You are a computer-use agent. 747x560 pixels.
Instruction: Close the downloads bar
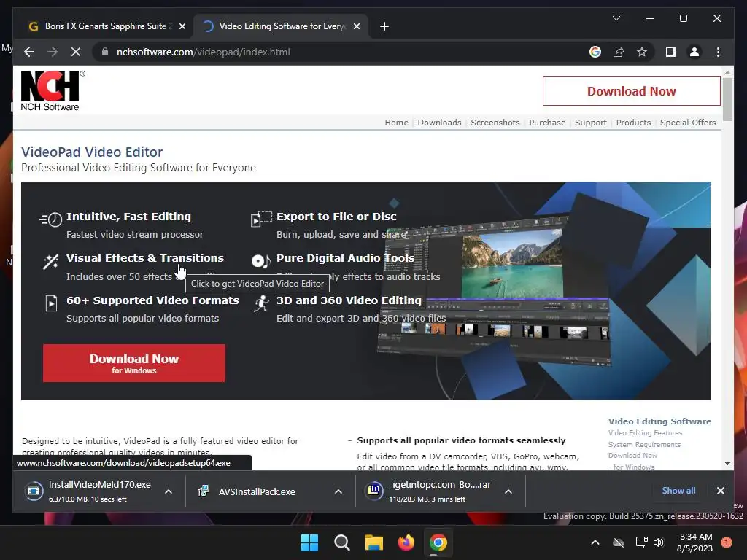[720, 491]
